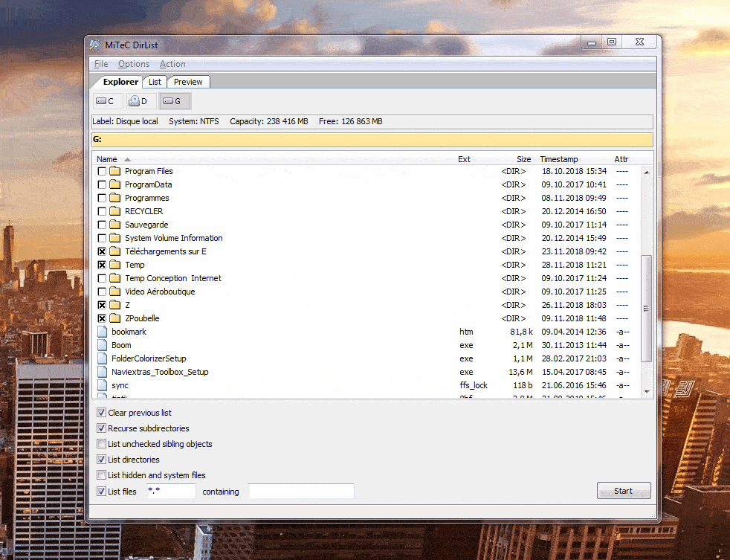Click the Naviextras_Toolbox_Setup file icon
This screenshot has width=730, height=560.
(103, 372)
